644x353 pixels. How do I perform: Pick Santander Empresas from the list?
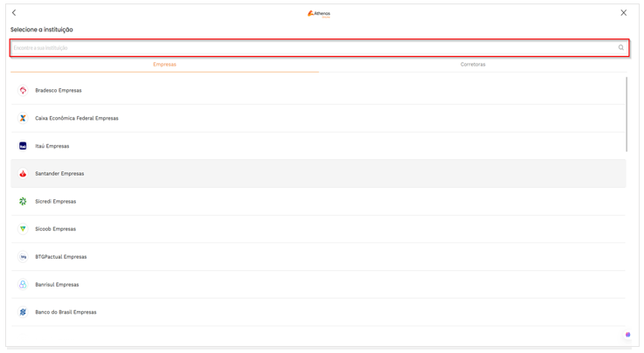[x=318, y=174]
